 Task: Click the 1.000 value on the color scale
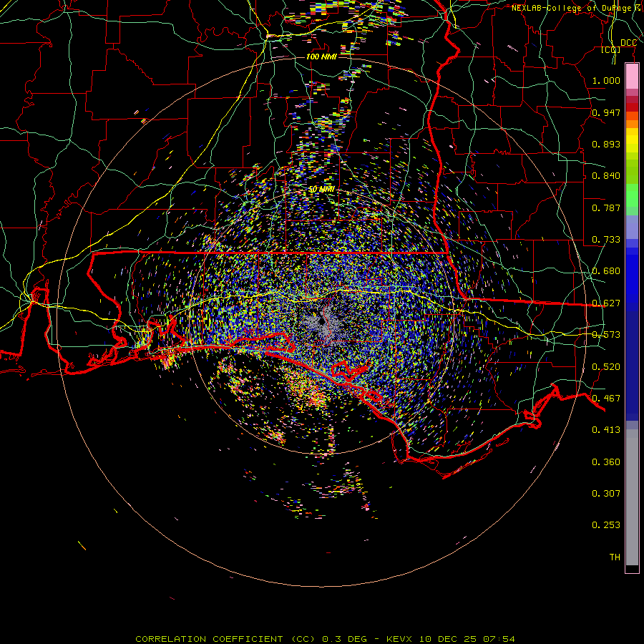(x=606, y=80)
